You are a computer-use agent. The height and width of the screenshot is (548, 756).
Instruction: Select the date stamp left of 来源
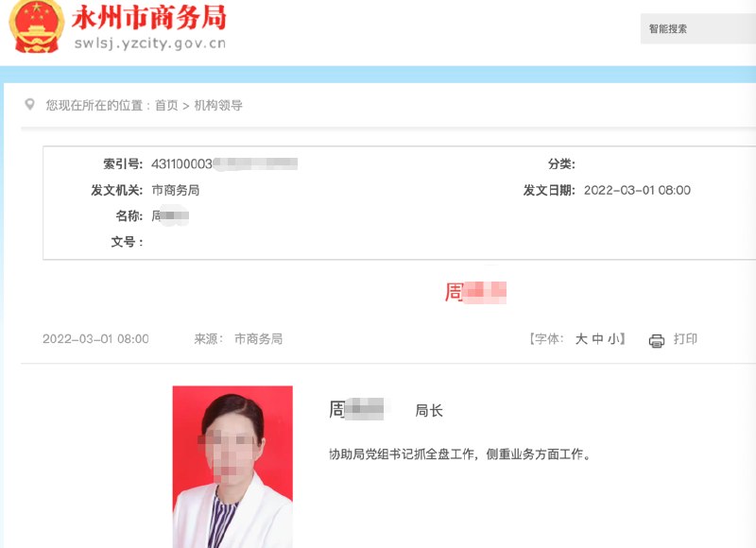tap(95, 339)
